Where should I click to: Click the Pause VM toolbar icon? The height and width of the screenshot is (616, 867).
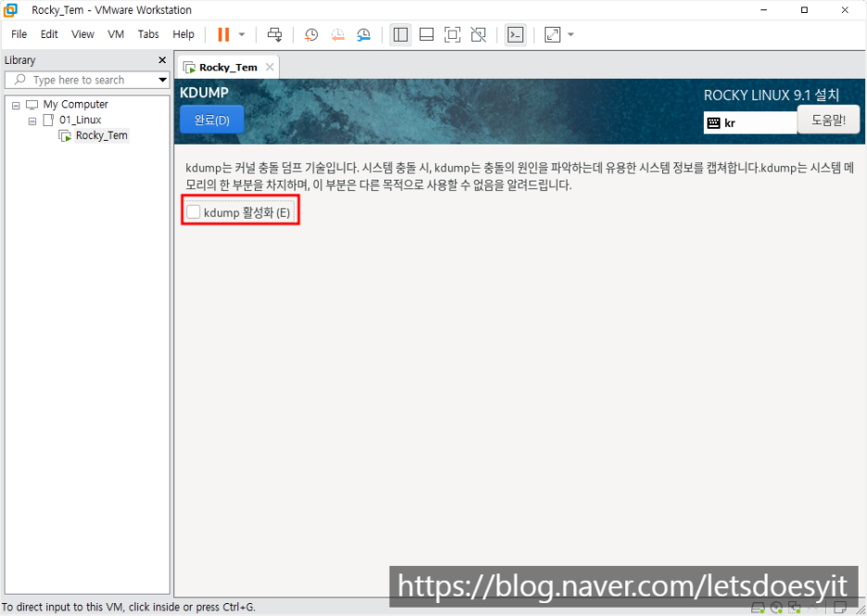pos(223,34)
